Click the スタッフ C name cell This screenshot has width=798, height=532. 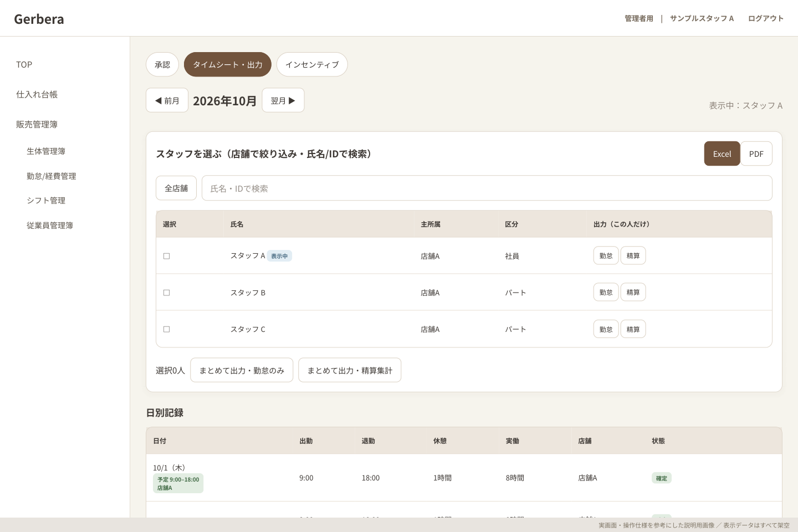coord(248,329)
